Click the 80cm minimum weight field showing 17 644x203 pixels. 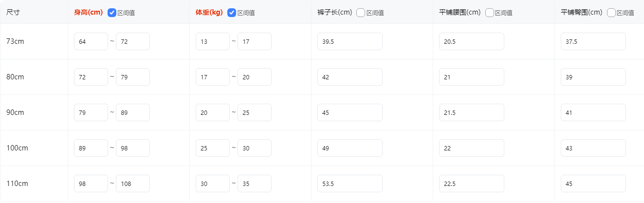tap(212, 77)
